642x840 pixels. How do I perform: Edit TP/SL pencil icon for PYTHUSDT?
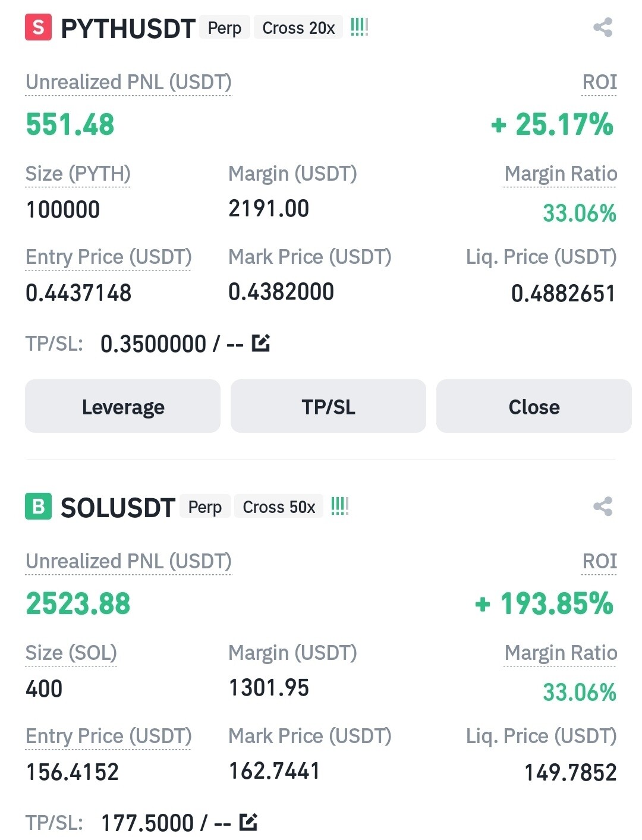[x=261, y=343]
